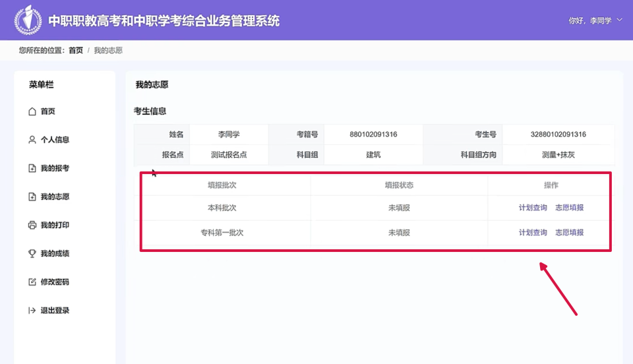
Task: Click the logout arrow icon beside 退出登录
Action: click(32, 311)
